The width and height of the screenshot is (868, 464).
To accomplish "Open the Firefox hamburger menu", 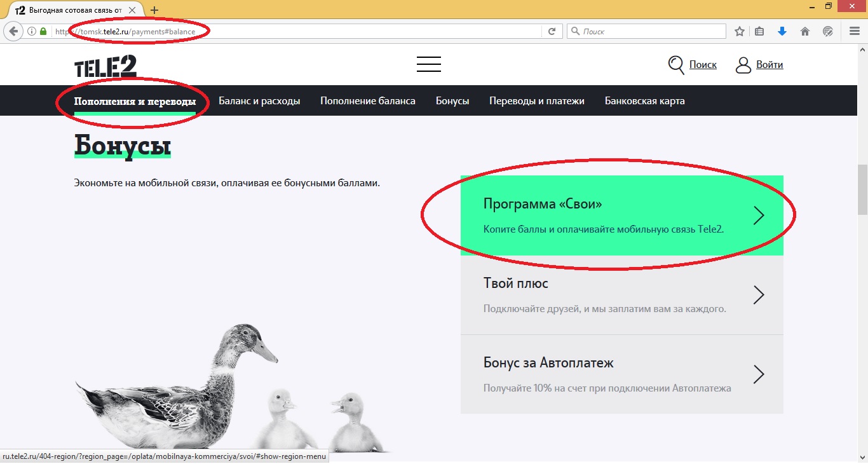I will 855,31.
